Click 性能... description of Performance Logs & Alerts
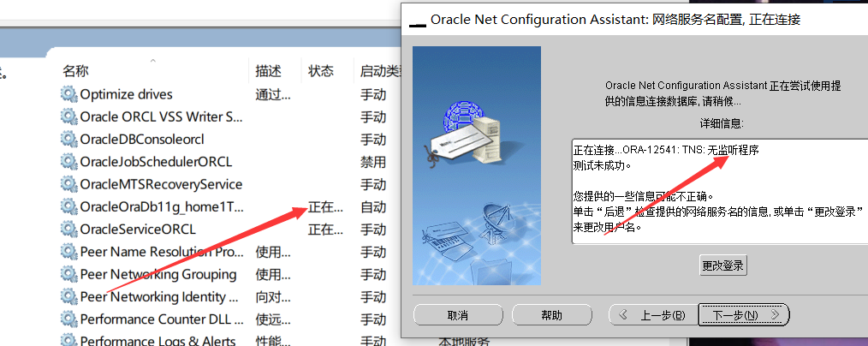The image size is (868, 346). coord(273,342)
